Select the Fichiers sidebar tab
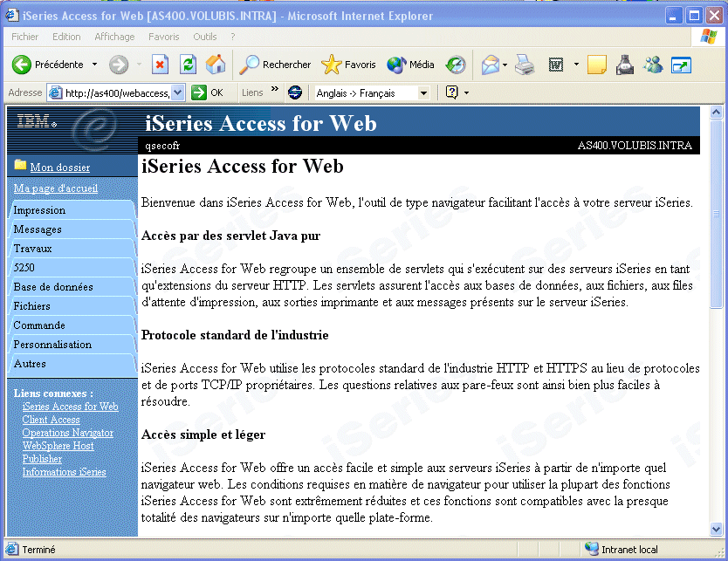The height and width of the screenshot is (561, 728). (72, 305)
